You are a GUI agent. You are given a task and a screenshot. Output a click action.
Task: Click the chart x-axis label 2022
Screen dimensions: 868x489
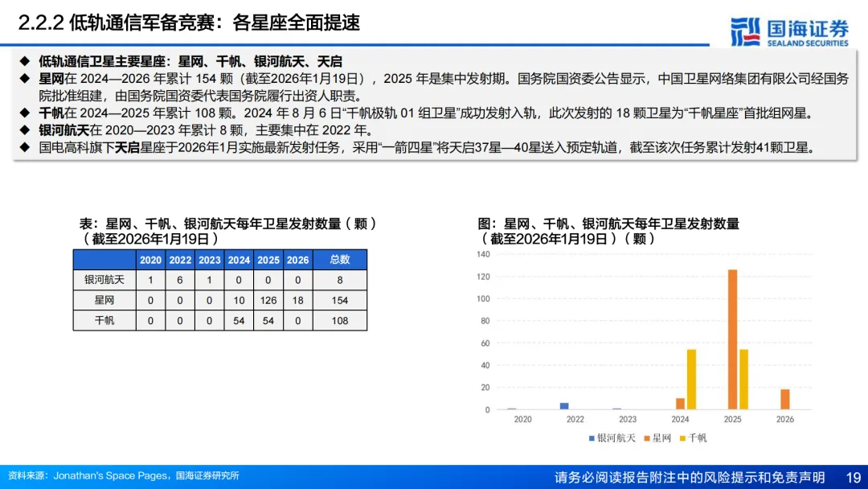tap(575, 419)
